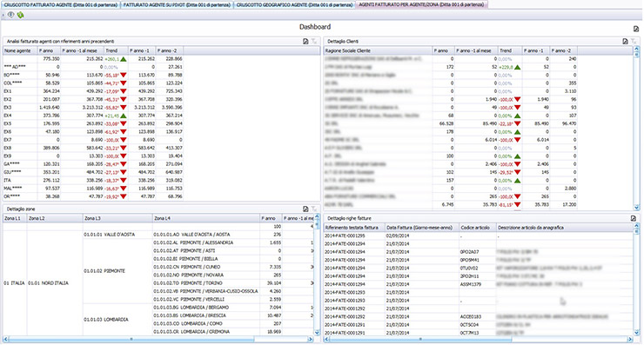
Task: Expand the toolbar chevron at far left
Action: pyautogui.click(x=3, y=15)
